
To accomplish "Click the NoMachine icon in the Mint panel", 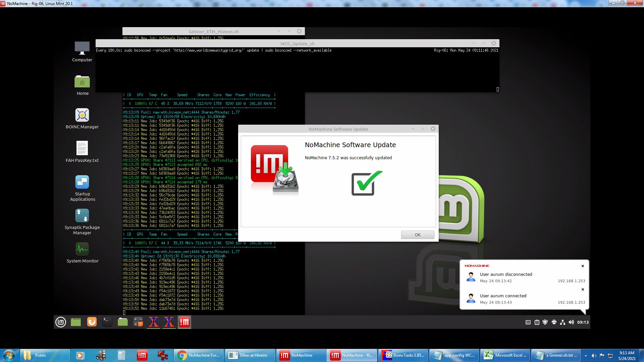I will pos(184,322).
